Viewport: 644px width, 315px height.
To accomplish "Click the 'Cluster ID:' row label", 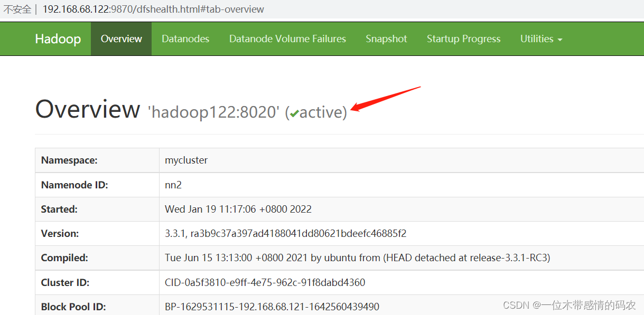I will click(65, 282).
